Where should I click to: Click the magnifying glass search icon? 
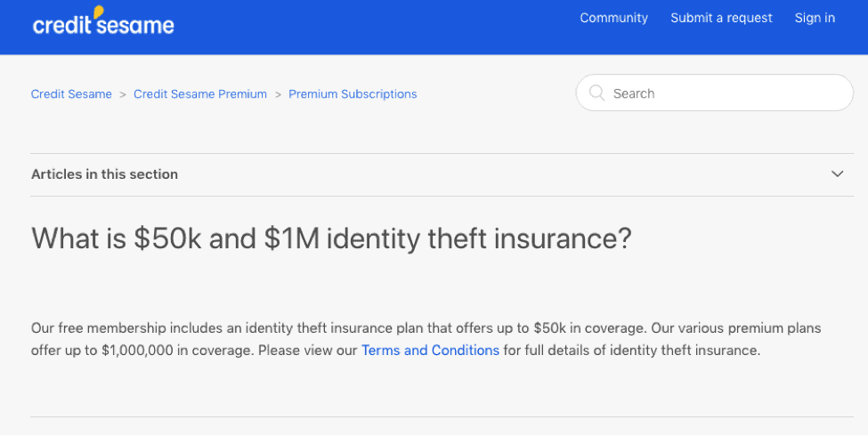pos(596,93)
